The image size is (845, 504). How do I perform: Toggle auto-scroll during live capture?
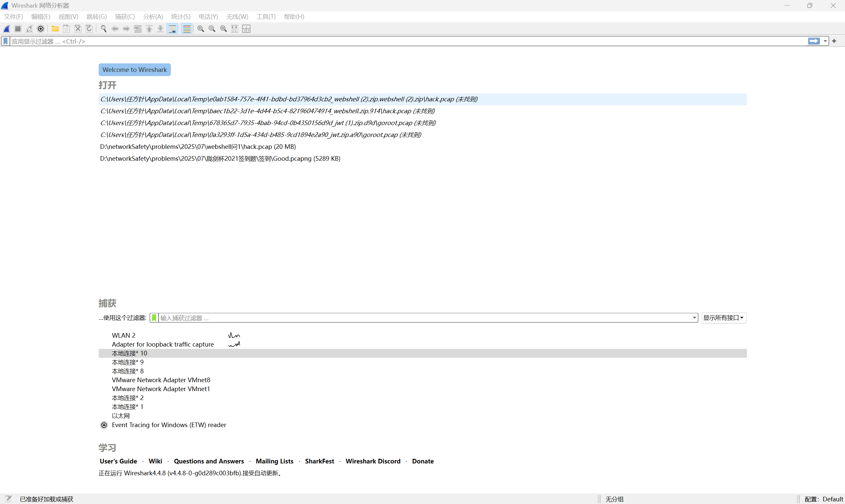172,29
